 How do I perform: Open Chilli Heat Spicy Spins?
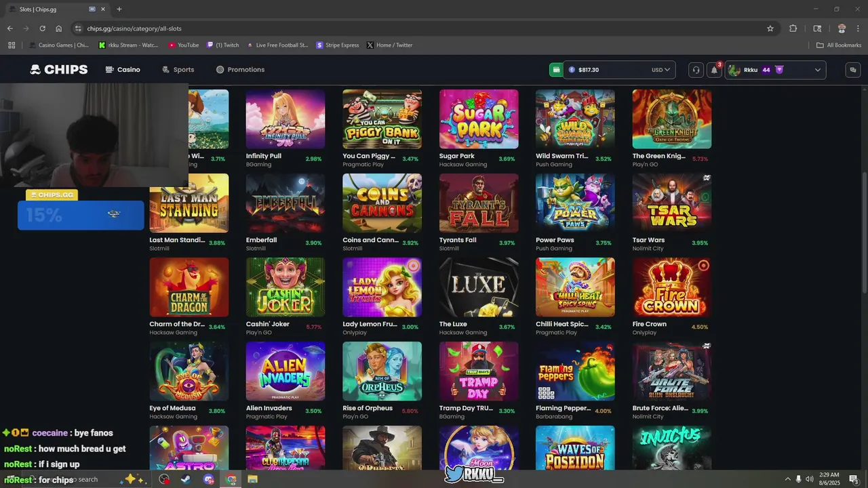coord(575,287)
